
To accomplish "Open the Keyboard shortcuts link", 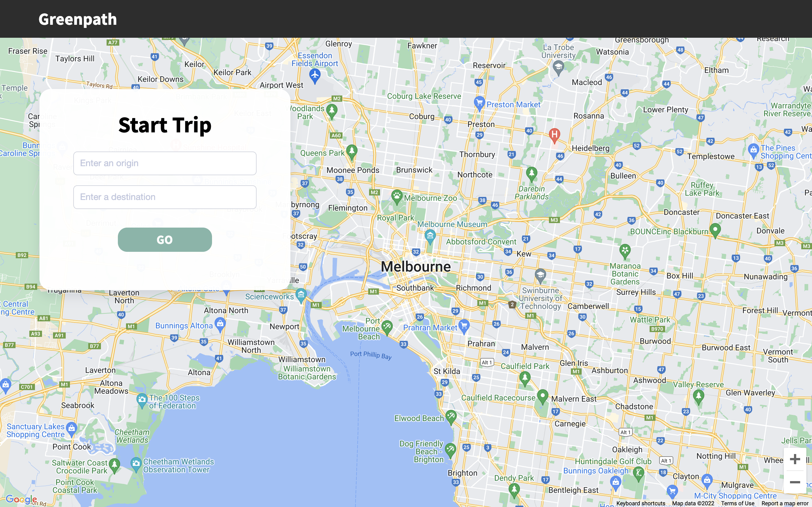I will (x=640, y=503).
